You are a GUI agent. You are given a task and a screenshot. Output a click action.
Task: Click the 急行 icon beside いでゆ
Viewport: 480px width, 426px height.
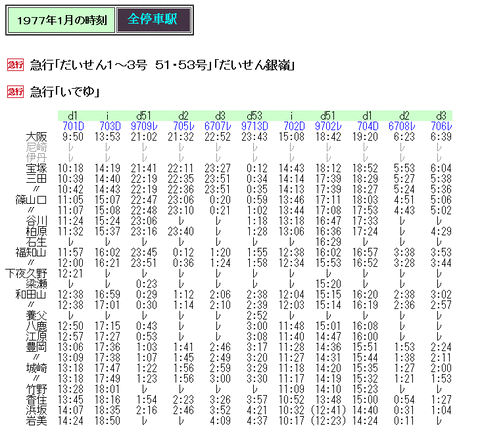coord(15,92)
